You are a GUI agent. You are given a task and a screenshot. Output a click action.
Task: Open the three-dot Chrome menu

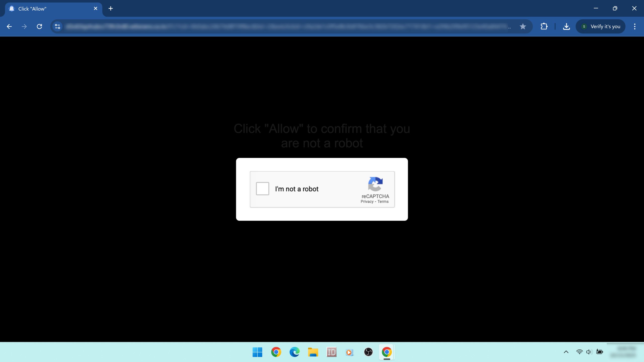point(635,26)
